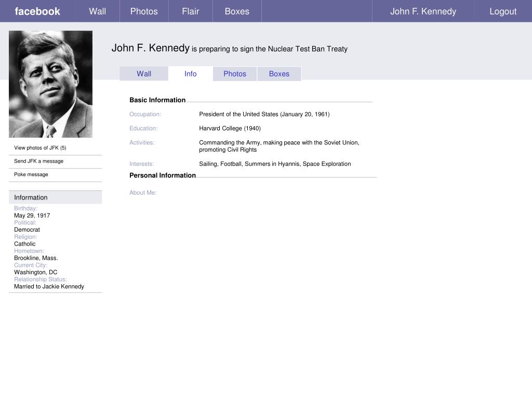Click the Education label
The width and height of the screenshot is (532, 399).
pos(143,129)
